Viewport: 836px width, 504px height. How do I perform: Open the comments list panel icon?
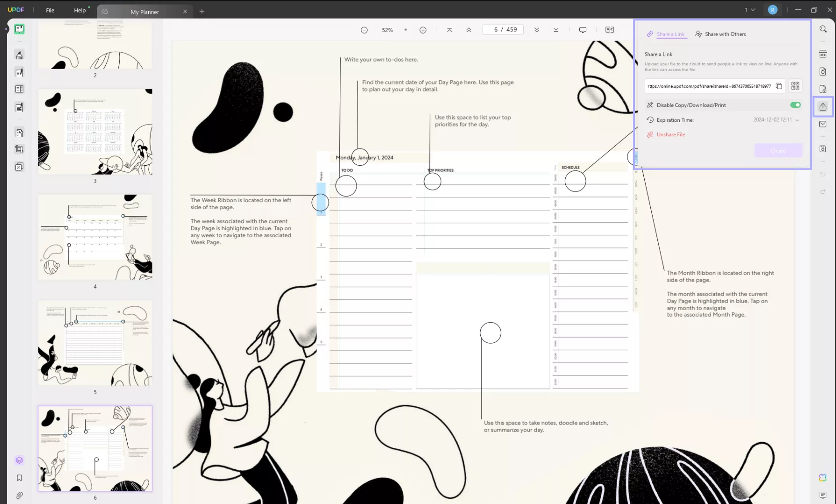click(823, 495)
